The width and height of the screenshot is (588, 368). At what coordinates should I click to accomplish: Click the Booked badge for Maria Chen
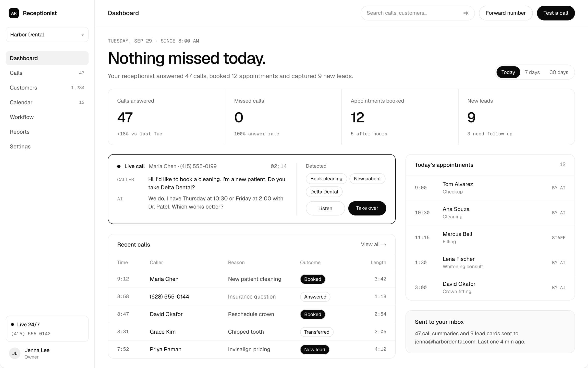pos(313,279)
